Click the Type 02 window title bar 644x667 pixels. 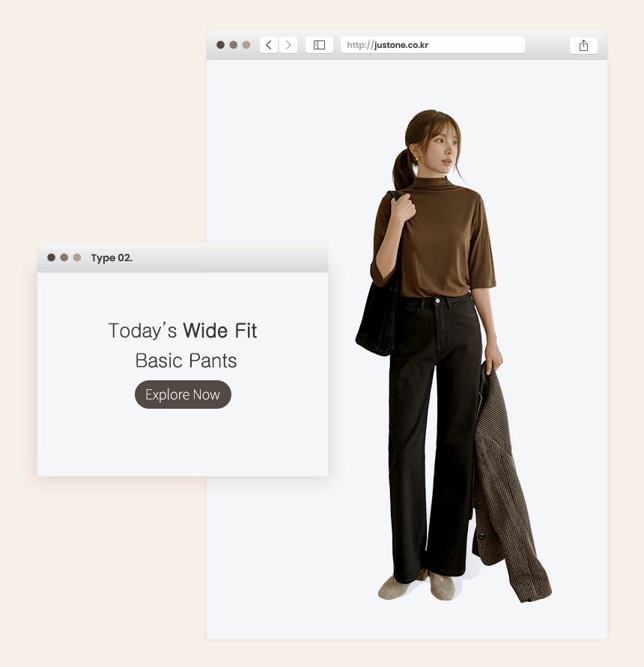[183, 258]
